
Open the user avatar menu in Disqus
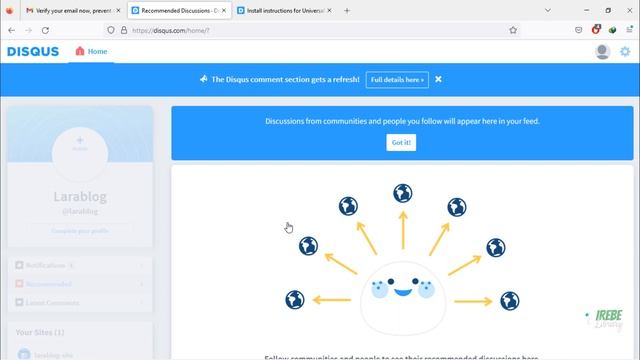602,52
